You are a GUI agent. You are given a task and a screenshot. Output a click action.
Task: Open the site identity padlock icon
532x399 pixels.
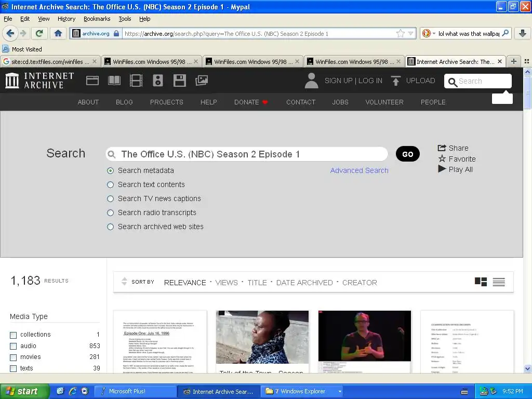116,33
